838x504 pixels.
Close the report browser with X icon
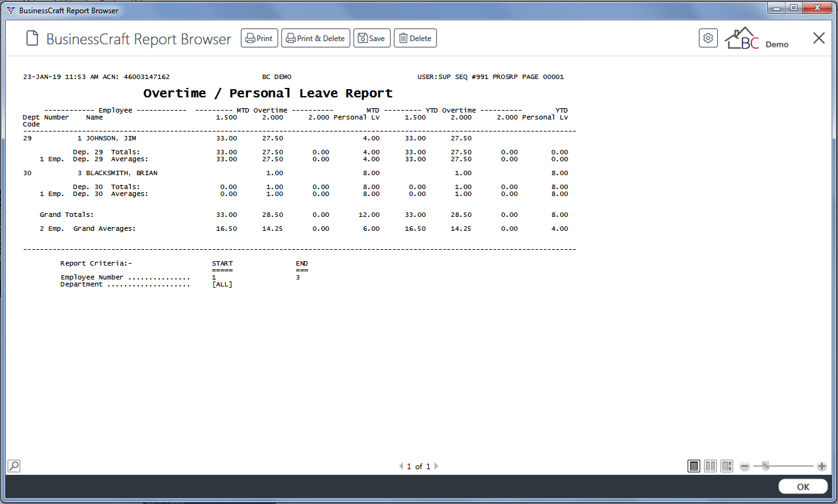click(819, 38)
